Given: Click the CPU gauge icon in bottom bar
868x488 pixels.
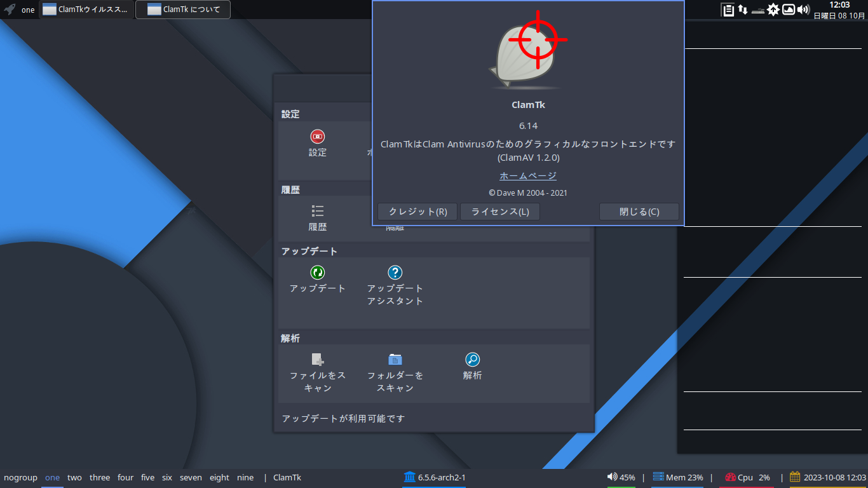Looking at the screenshot, I should click(x=730, y=477).
